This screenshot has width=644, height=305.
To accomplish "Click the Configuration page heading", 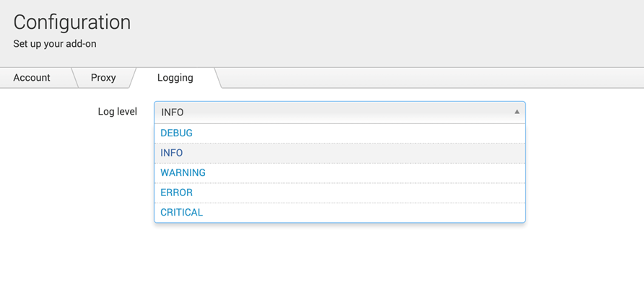I will point(71,22).
